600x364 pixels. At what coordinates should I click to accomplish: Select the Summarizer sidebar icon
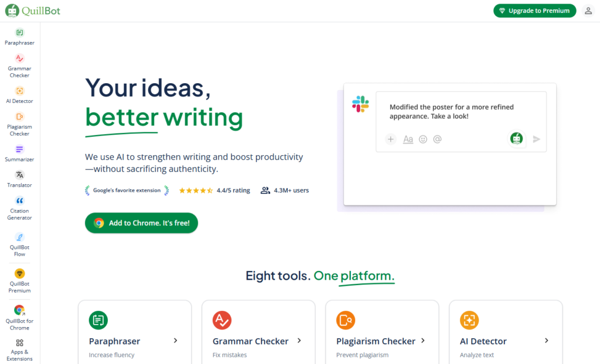point(20,149)
